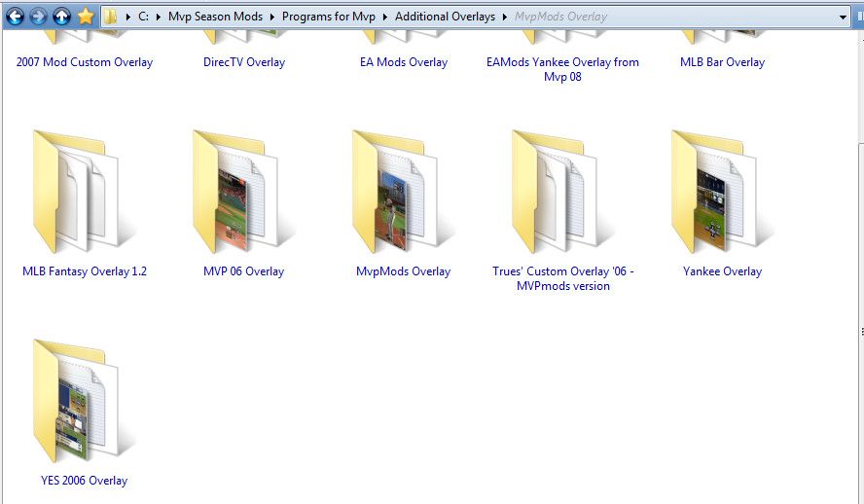Select the YES 2006 Overlay folder icon

click(x=84, y=401)
